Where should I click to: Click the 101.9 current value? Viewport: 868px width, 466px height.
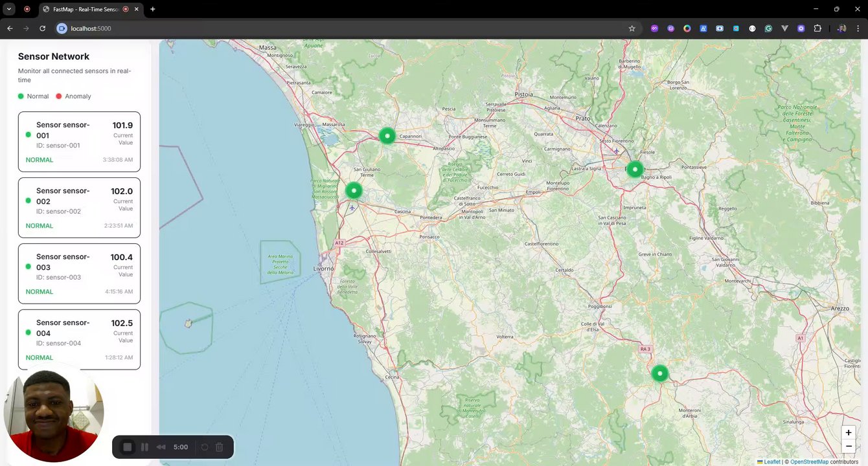(122, 126)
